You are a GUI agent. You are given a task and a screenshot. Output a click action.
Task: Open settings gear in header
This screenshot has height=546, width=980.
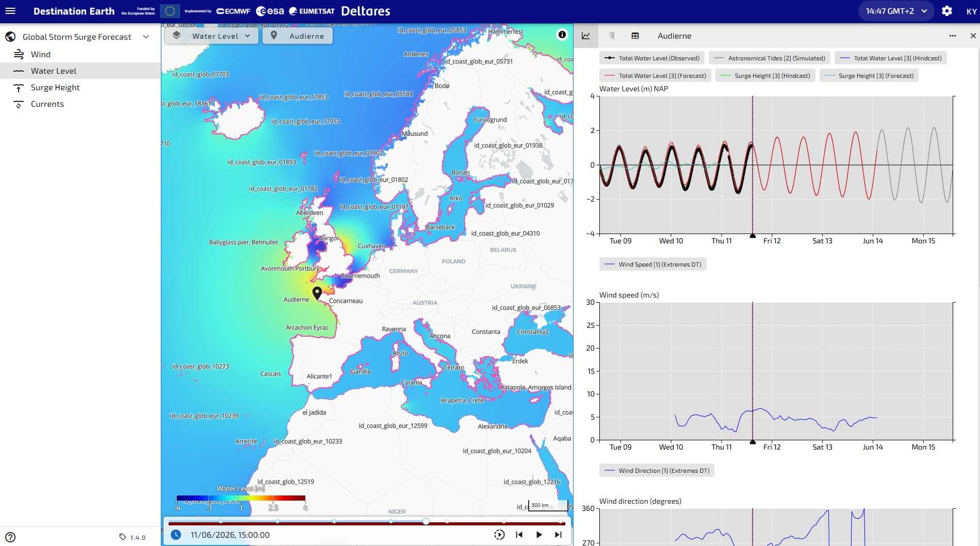tap(947, 11)
